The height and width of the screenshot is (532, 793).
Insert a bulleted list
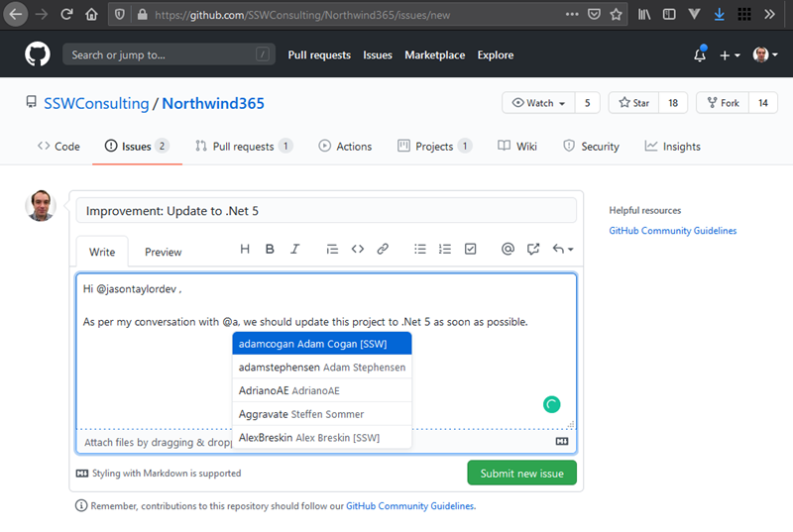coord(420,250)
